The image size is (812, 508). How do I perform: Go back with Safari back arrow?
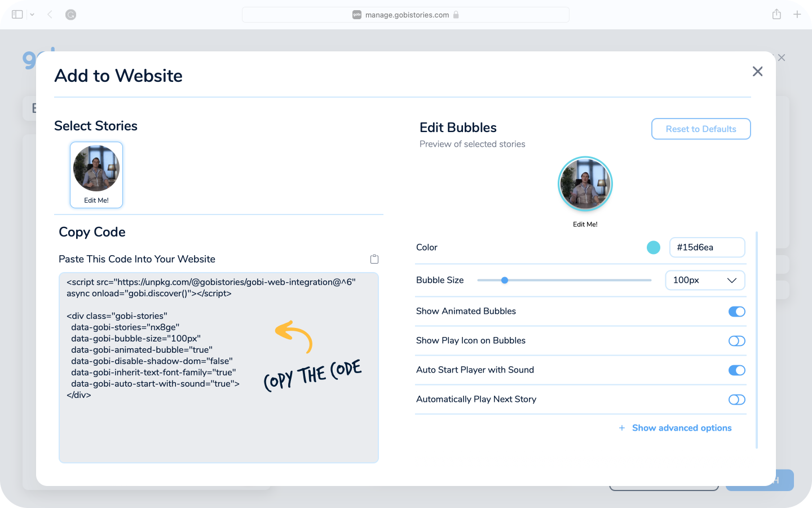point(50,15)
